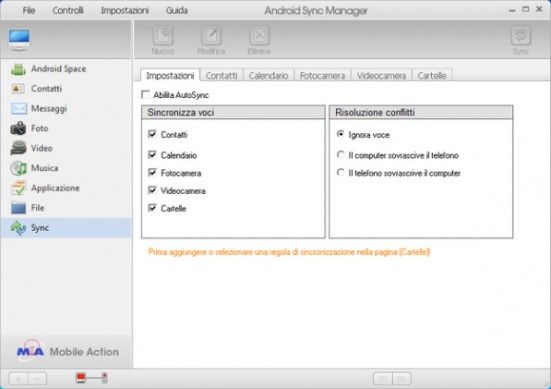Open the Impostazioni menu
Viewport: 551px width, 389px height.
(125, 11)
